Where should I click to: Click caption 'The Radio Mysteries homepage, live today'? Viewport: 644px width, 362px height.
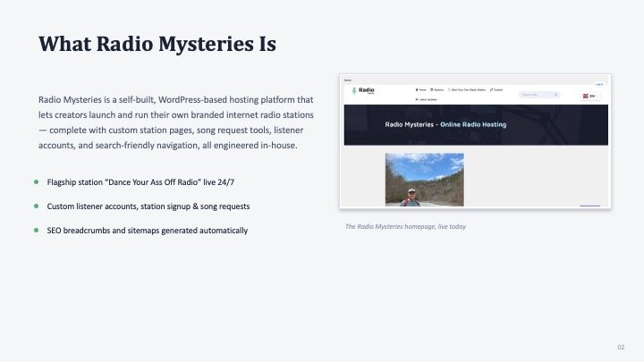point(405,226)
